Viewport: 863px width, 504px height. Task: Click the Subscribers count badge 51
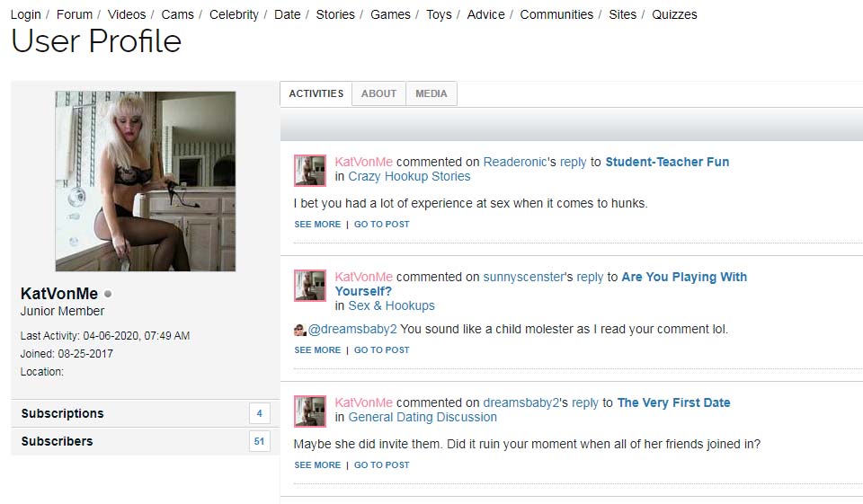pos(259,441)
